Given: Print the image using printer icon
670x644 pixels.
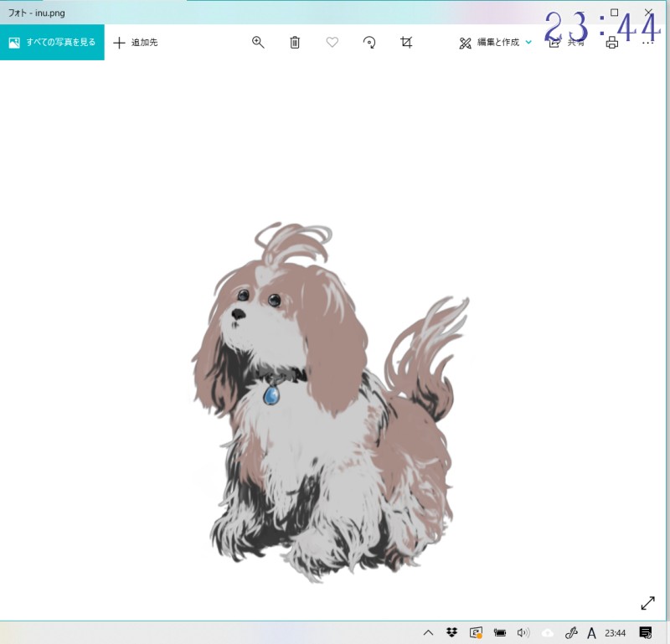Looking at the screenshot, I should (x=612, y=43).
